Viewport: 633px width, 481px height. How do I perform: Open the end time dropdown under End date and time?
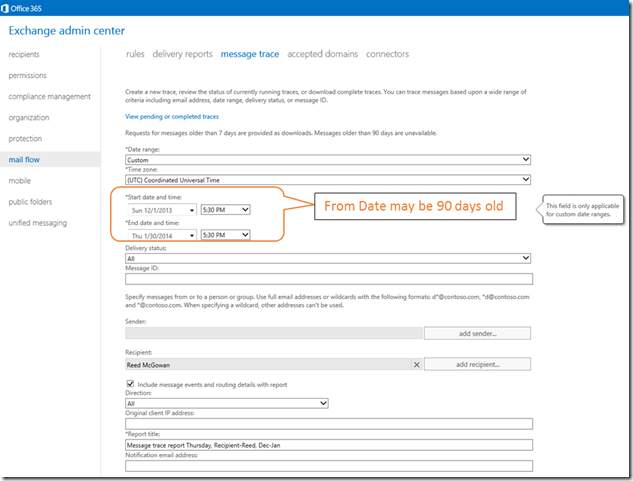[x=225, y=235]
